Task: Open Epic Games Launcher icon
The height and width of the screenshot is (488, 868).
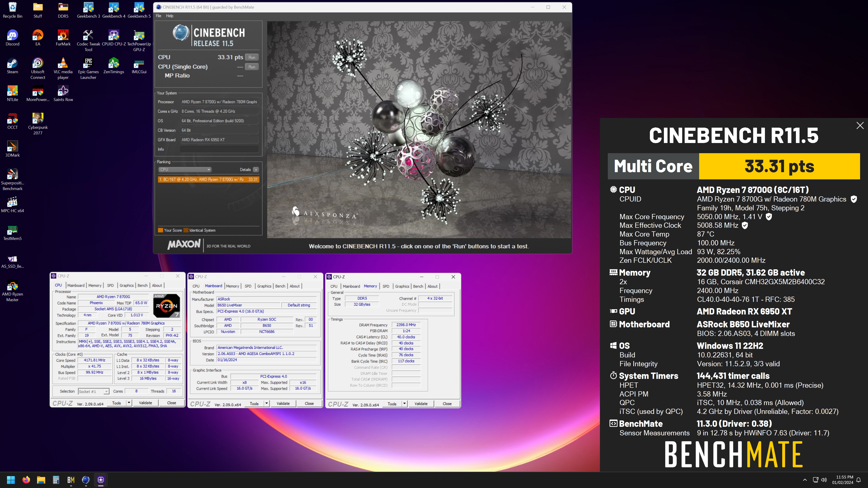Action: pos(88,68)
